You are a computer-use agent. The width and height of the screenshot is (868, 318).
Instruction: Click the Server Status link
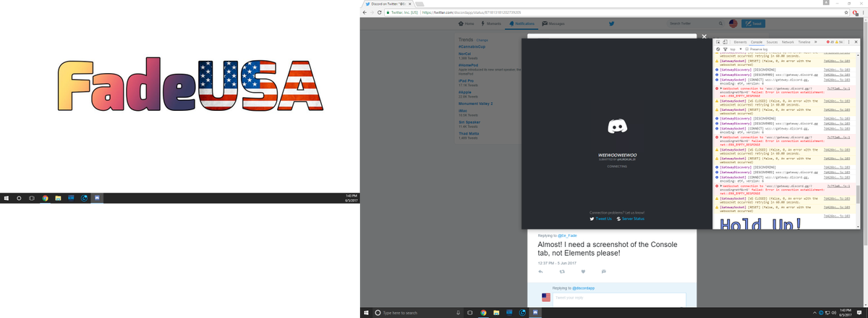629,218
